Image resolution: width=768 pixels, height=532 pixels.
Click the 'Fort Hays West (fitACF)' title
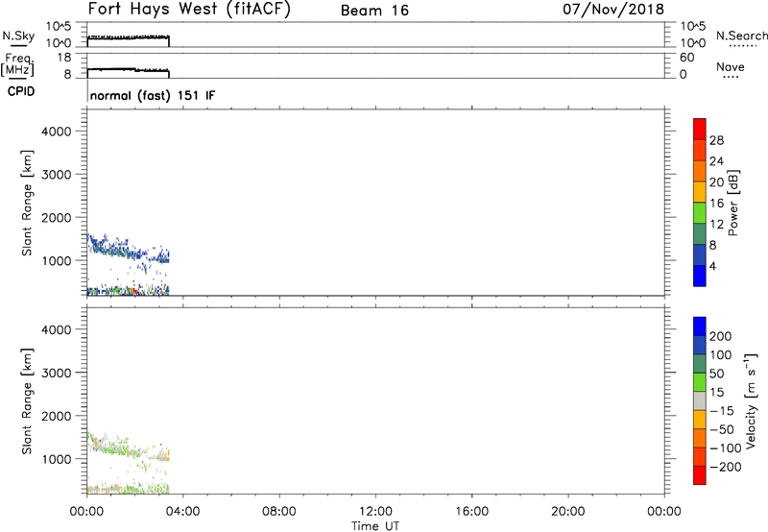(189, 10)
